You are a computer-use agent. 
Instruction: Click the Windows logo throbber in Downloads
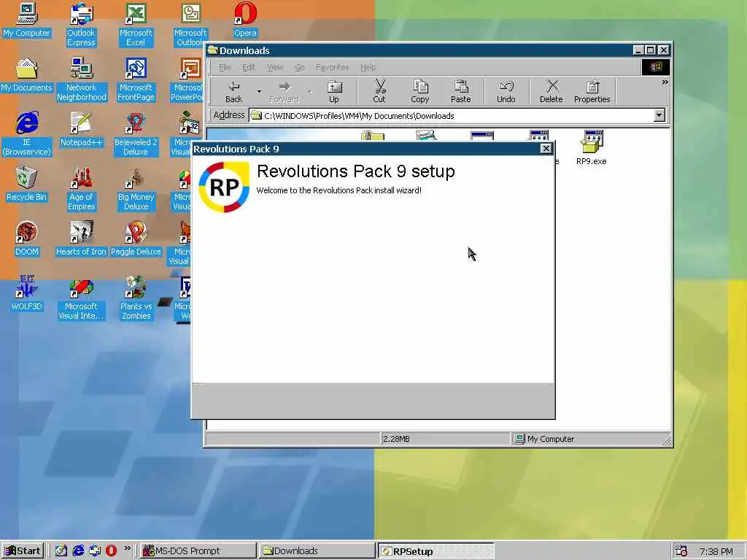pos(656,67)
